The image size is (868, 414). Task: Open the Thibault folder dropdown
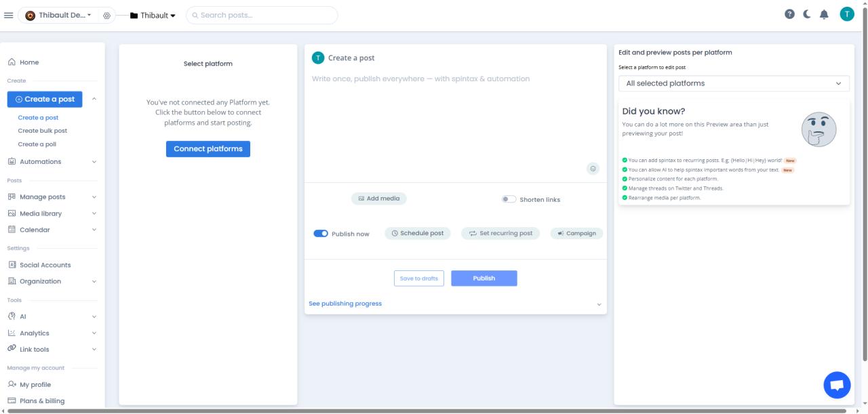[153, 15]
